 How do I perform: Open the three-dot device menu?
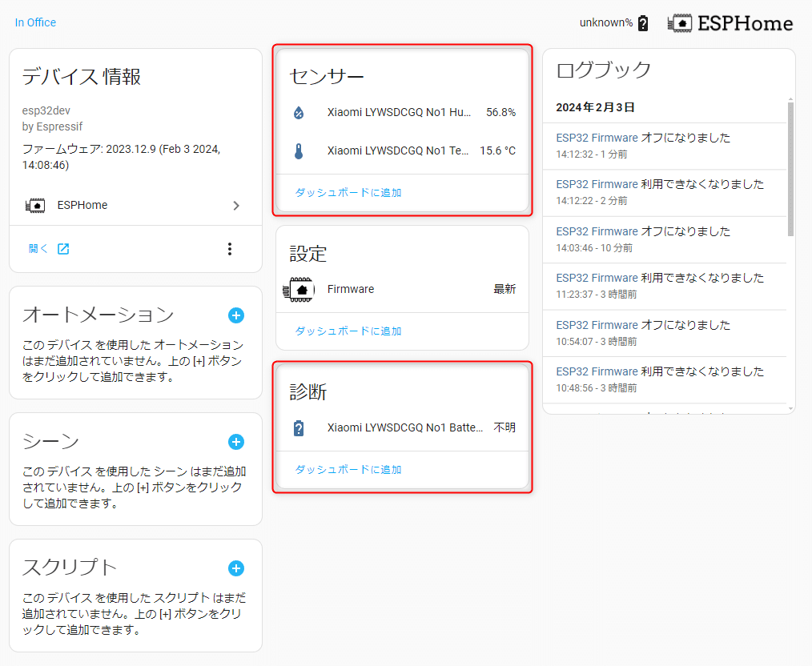coord(229,249)
